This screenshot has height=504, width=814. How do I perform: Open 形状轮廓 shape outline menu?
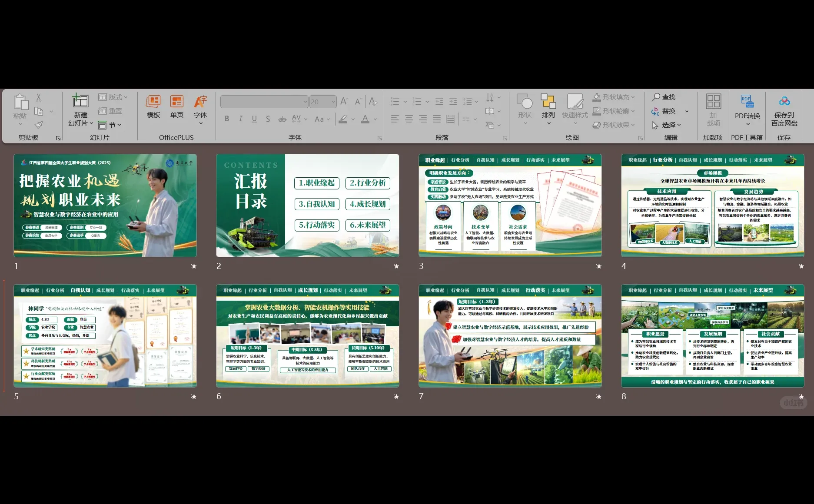coord(614,111)
